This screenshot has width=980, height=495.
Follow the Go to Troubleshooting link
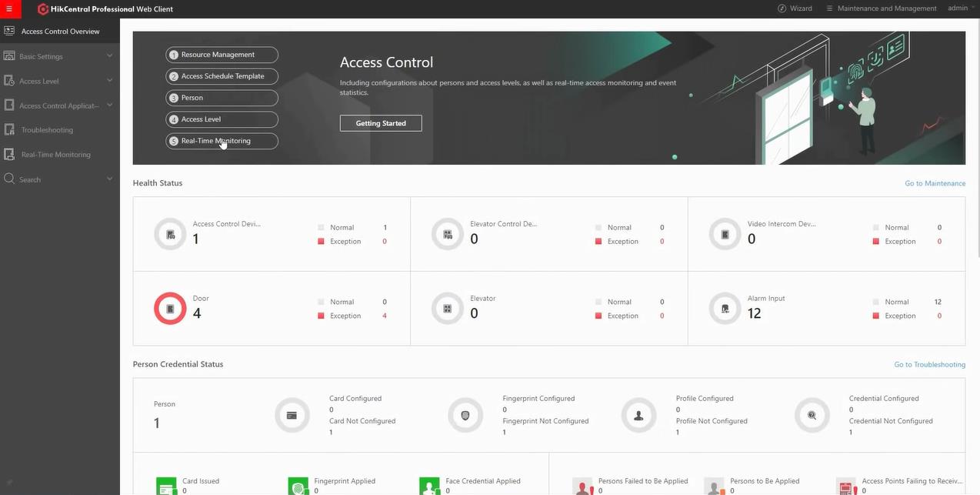tap(929, 364)
